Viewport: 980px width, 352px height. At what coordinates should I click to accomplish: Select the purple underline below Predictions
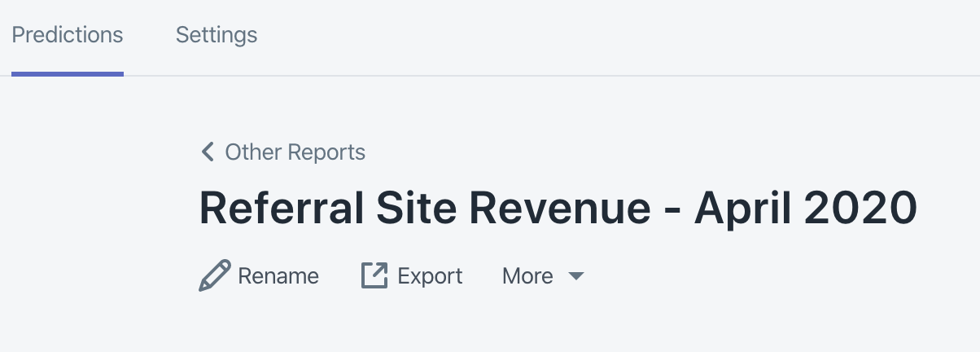tap(68, 73)
